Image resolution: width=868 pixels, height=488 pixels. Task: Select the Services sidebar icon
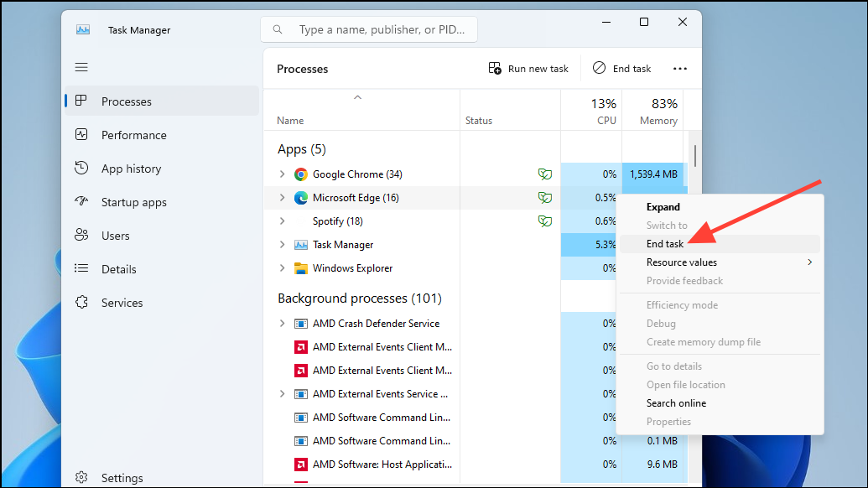81,303
